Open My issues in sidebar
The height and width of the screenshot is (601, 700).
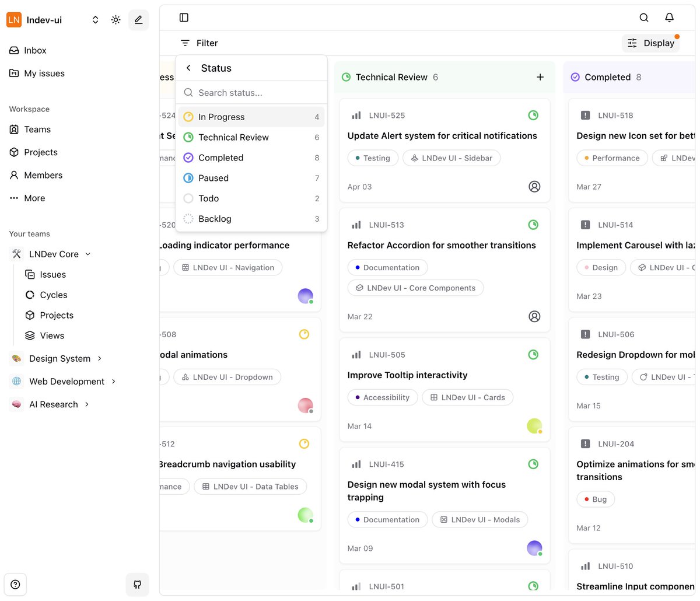pos(37,74)
